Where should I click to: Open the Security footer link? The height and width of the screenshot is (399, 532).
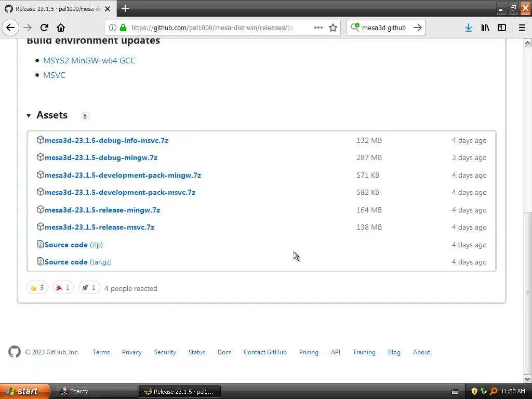point(165,352)
